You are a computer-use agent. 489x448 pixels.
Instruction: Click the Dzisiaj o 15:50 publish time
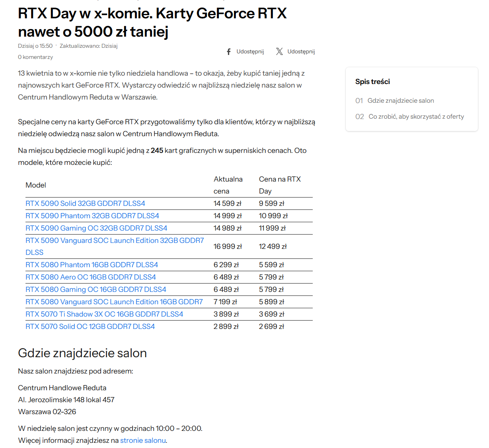coord(35,46)
